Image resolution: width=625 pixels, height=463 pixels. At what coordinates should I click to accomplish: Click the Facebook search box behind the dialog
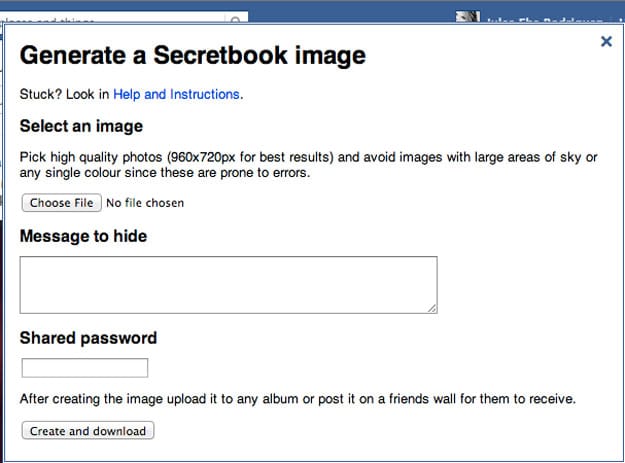click(x=120, y=18)
